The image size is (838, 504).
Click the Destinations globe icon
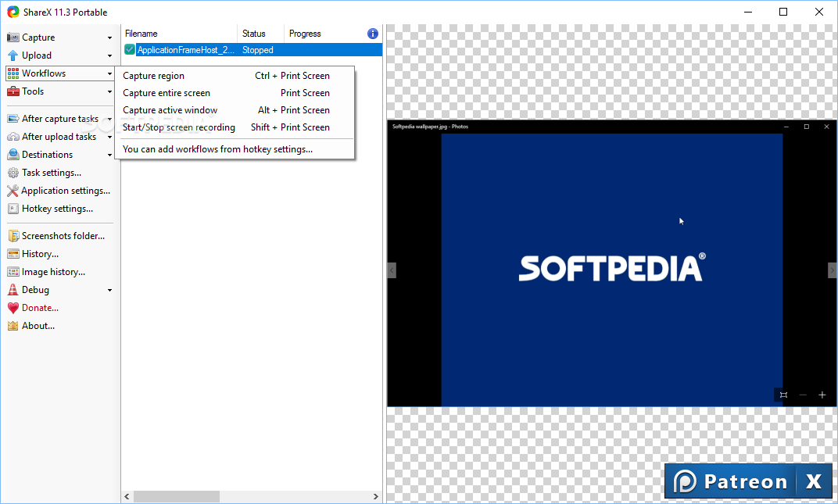click(13, 155)
